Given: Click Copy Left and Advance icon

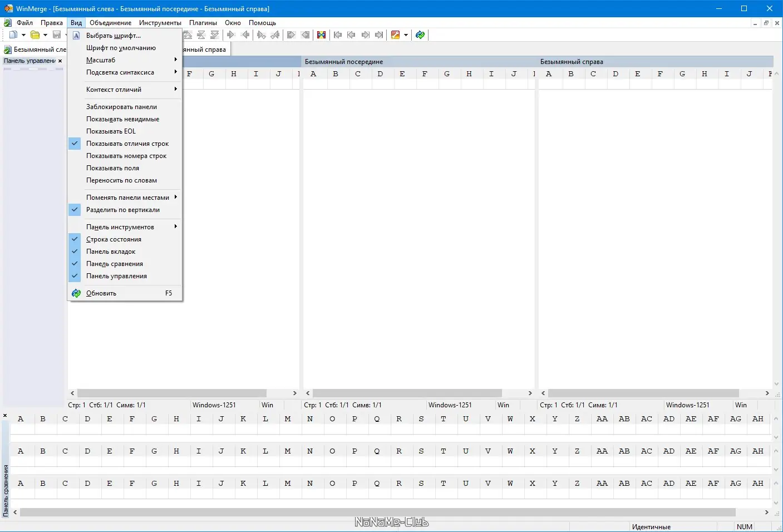Looking at the screenshot, I should [275, 35].
